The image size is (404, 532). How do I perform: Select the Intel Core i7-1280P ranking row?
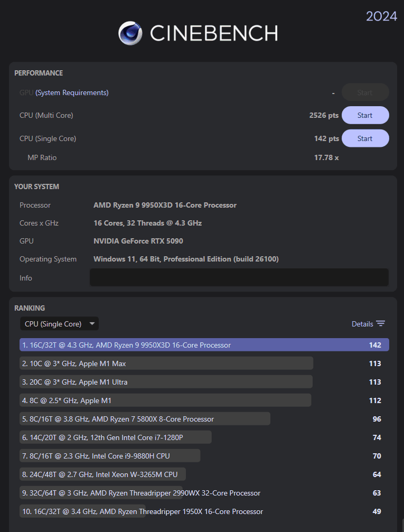[204, 437]
